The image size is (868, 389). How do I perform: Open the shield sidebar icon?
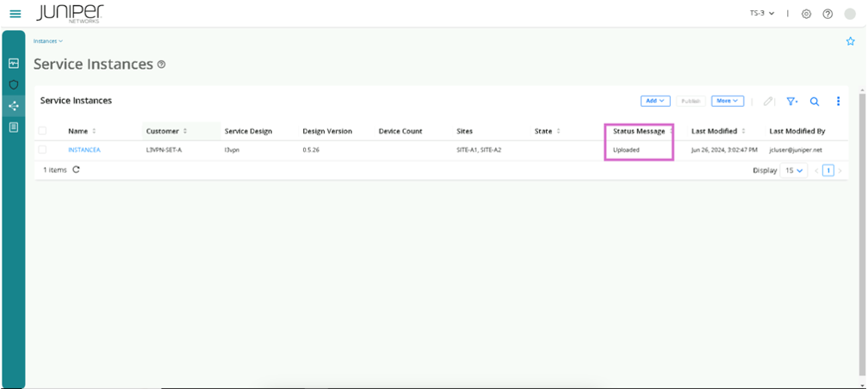coord(14,84)
